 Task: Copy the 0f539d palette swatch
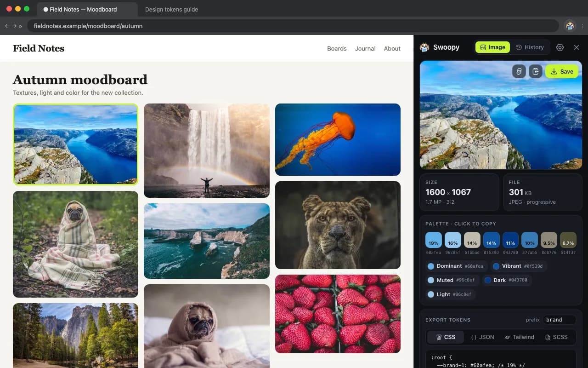492,240
